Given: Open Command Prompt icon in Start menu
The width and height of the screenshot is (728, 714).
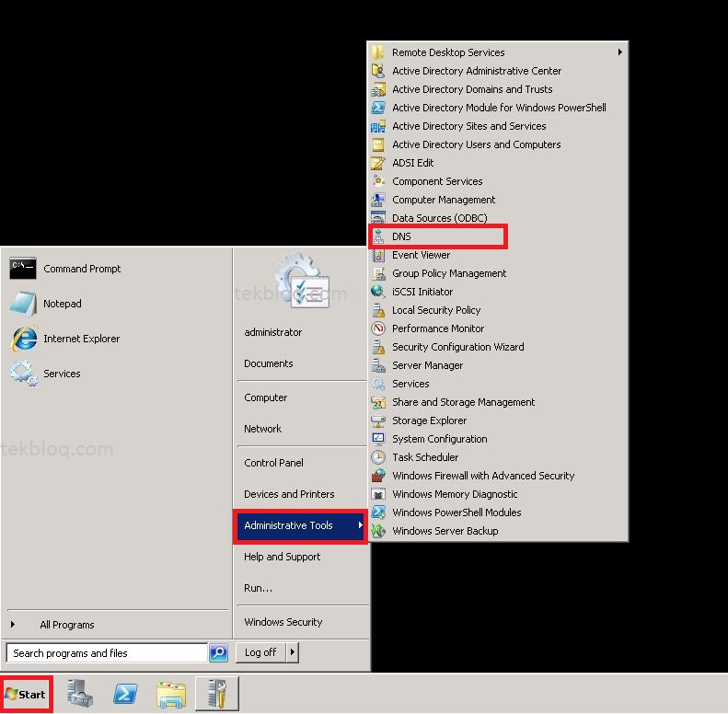Looking at the screenshot, I should point(23,269).
